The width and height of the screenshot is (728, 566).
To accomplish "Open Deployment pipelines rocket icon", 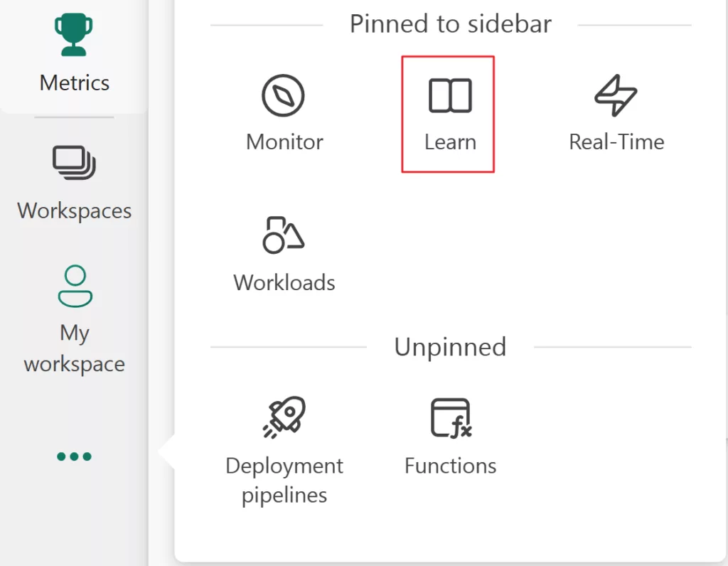I will pos(284,417).
